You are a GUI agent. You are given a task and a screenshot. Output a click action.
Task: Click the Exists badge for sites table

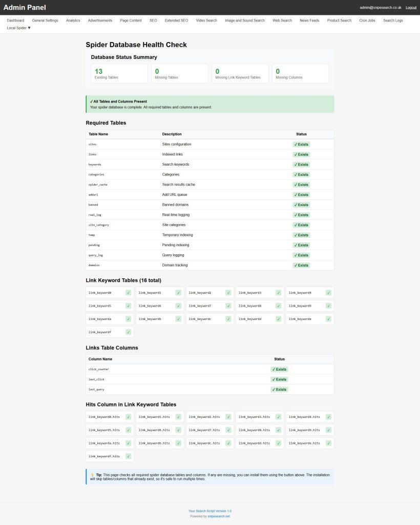[x=301, y=145]
